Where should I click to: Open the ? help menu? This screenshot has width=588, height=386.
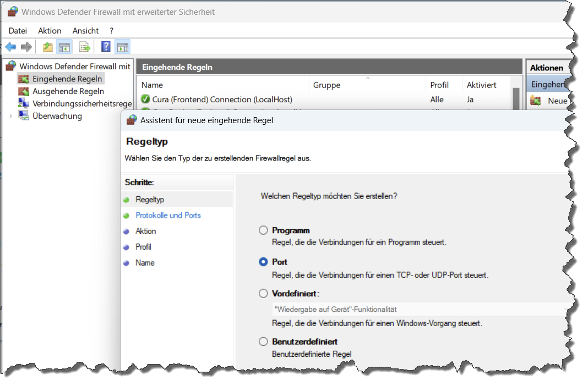pyautogui.click(x=111, y=31)
